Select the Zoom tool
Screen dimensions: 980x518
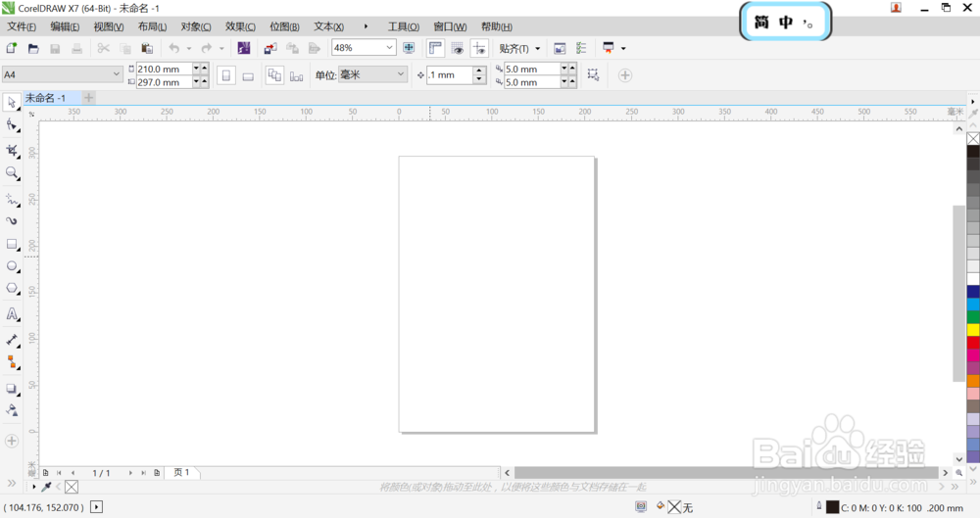[11, 173]
